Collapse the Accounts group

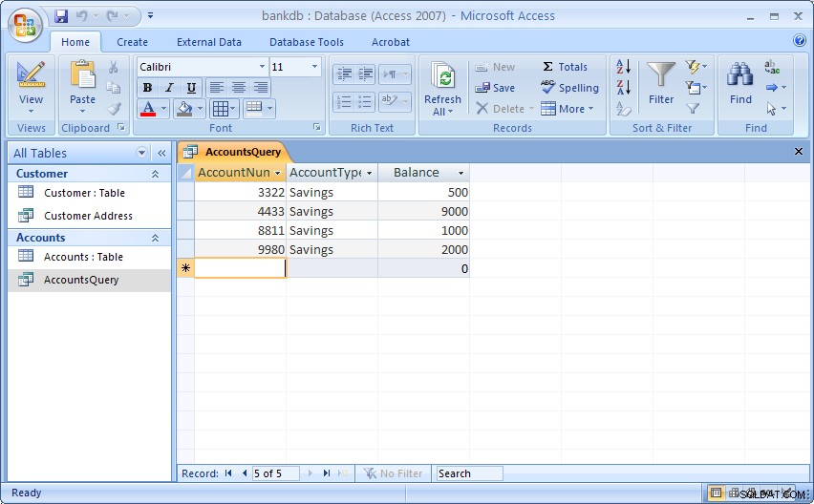coord(155,238)
